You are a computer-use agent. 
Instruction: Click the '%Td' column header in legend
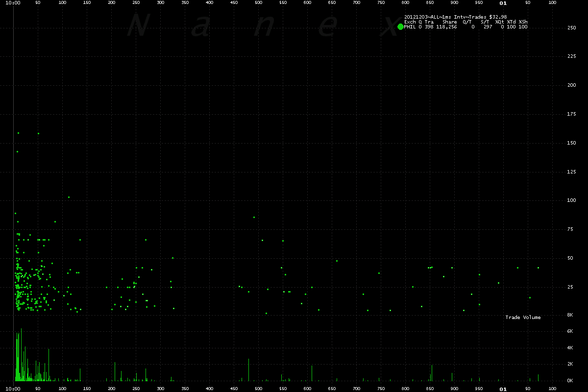[x=512, y=22]
